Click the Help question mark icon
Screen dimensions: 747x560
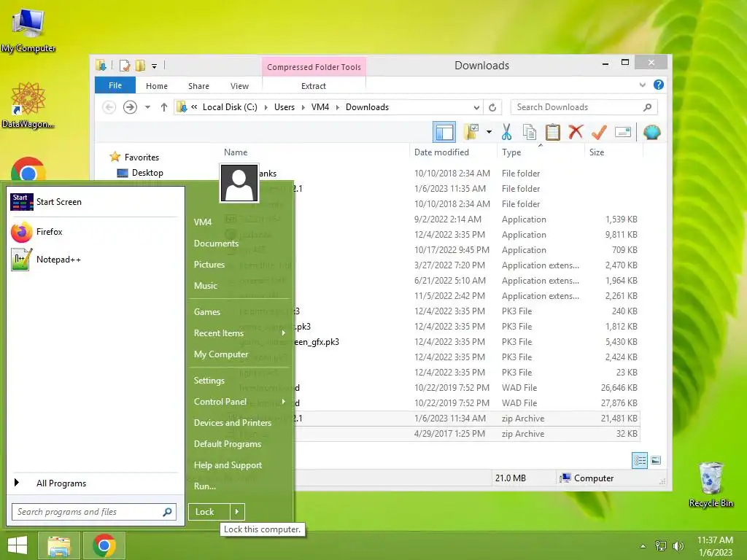659,85
